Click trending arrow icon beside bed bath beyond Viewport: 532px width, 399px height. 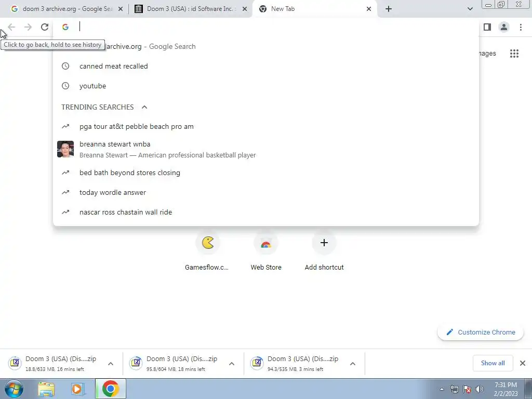(65, 172)
